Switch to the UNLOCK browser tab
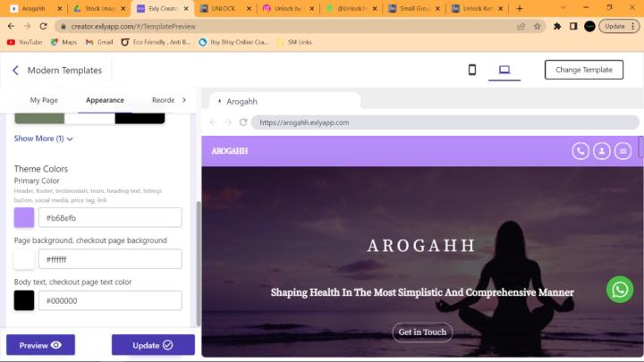The height and width of the screenshot is (362, 644). pyautogui.click(x=224, y=8)
